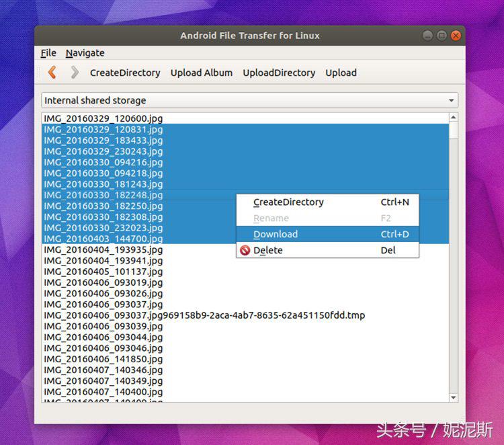Select IMG_20160330_182248.jpg
The height and width of the screenshot is (445, 504).
(x=245, y=195)
